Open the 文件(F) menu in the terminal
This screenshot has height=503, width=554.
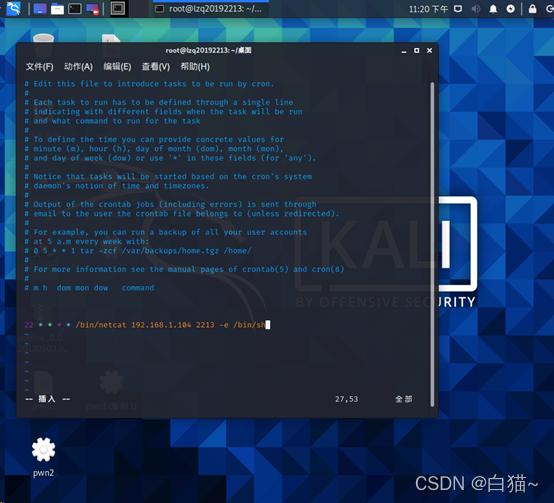click(40, 67)
